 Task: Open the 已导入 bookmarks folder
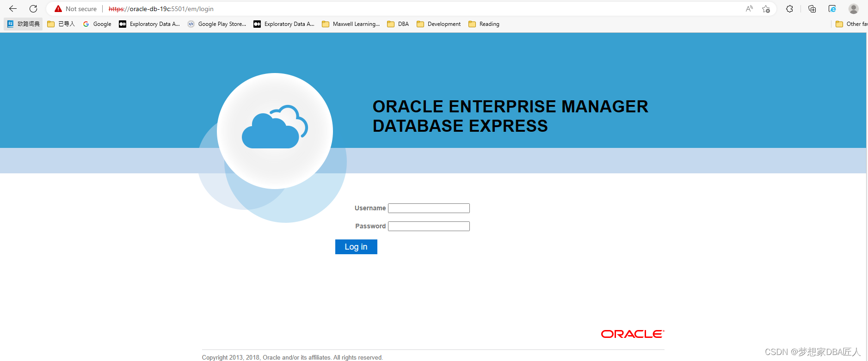click(x=61, y=24)
